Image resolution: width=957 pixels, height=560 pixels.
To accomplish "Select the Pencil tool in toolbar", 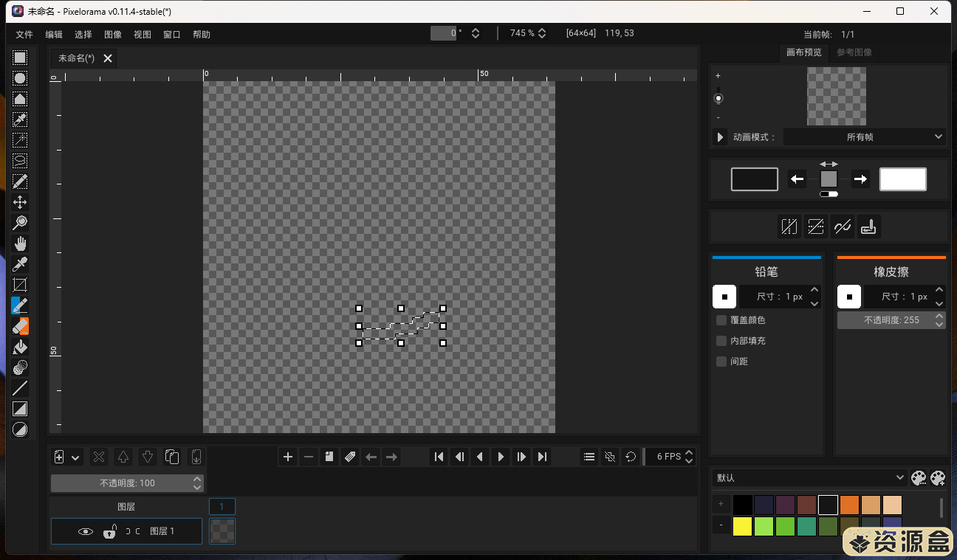I will [x=20, y=305].
